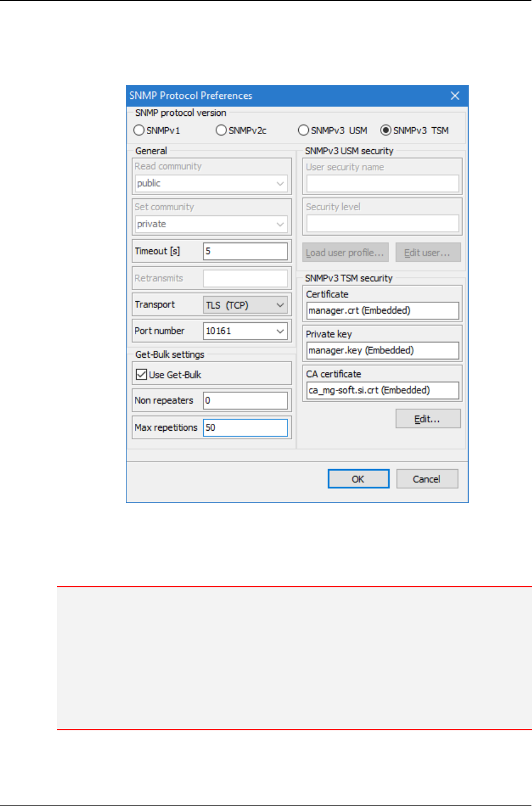The width and height of the screenshot is (532, 806).
Task: Click the Non repeaters field
Action: 245,400
